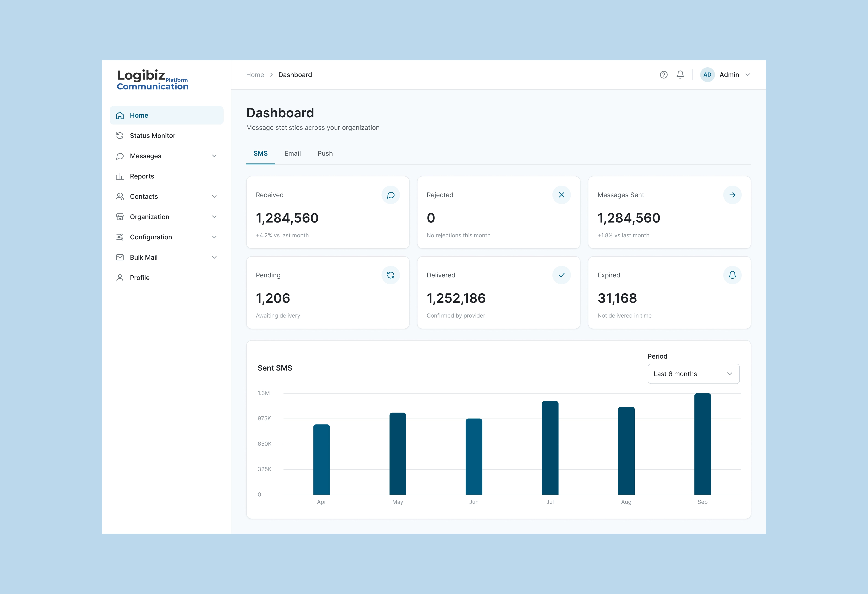
Task: Click the Dashboard breadcrumb text
Action: coord(295,75)
